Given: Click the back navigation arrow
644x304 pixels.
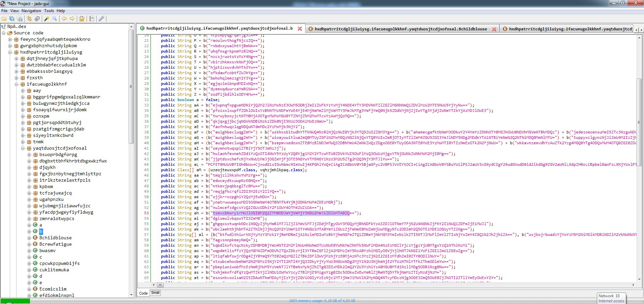Looking at the screenshot, I should click(64, 19).
